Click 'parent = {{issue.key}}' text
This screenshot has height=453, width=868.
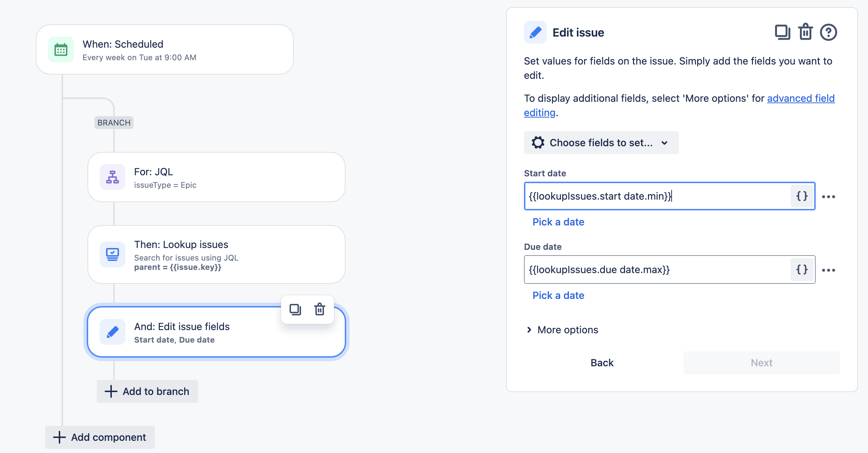click(x=178, y=267)
